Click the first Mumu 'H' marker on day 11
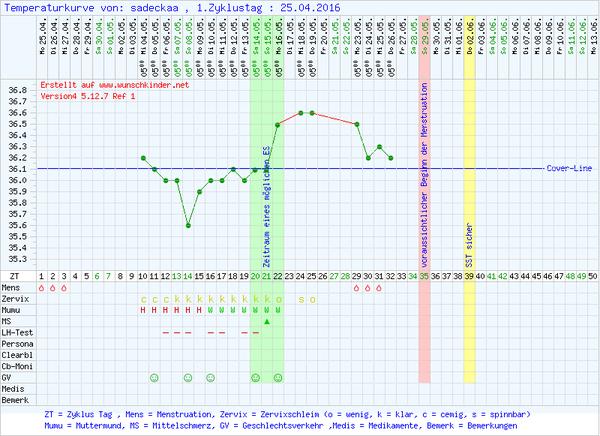The image size is (600, 436). (x=155, y=309)
